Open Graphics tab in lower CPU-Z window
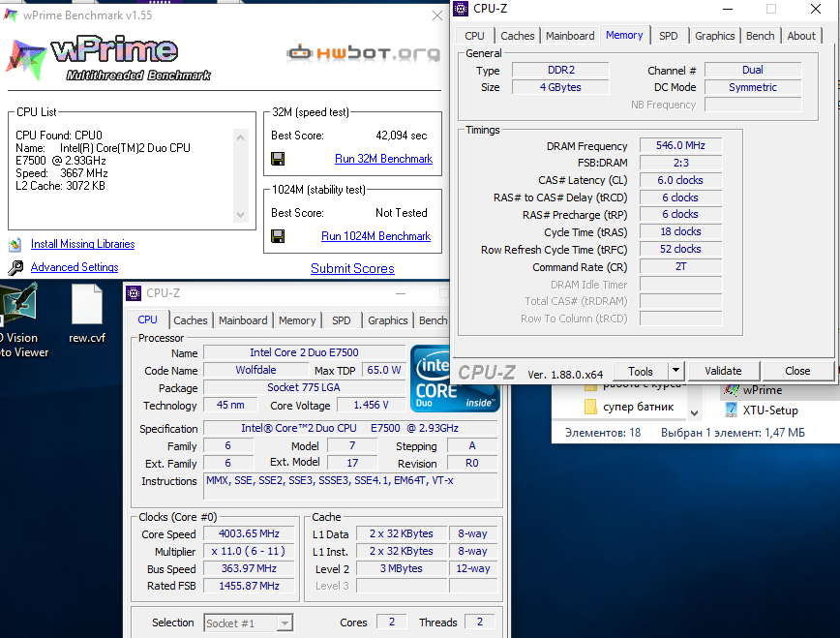Screen dimensions: 840x638 (x=388, y=320)
